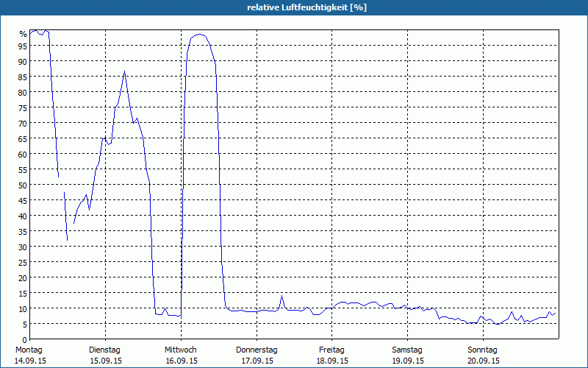Screen dimensions: 588x368
Task: Click the date 14.09.15
Action: point(30,361)
